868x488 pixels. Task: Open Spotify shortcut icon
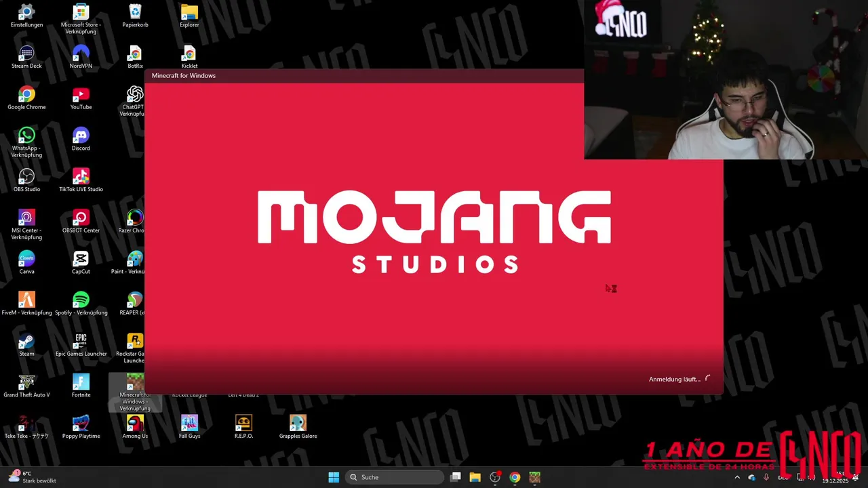81,304
